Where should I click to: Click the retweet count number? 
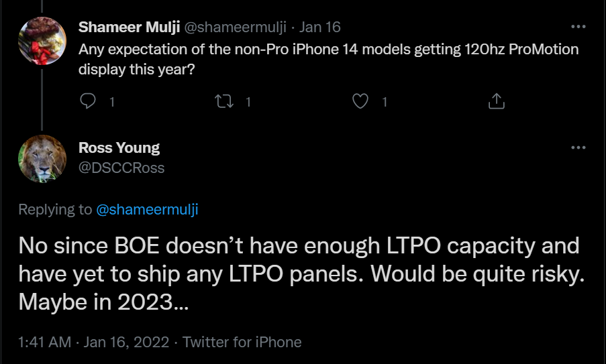click(x=248, y=102)
